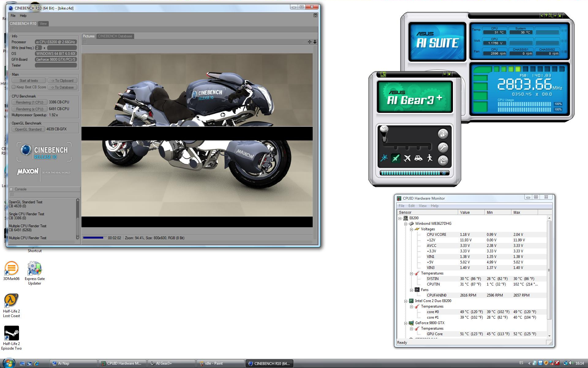Click the Start all tests button
Image resolution: width=588 pixels, height=368 pixels.
29,81
